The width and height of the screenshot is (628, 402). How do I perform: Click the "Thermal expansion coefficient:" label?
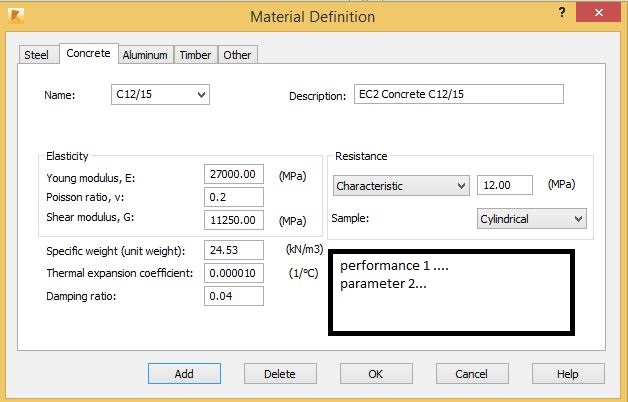119,273
